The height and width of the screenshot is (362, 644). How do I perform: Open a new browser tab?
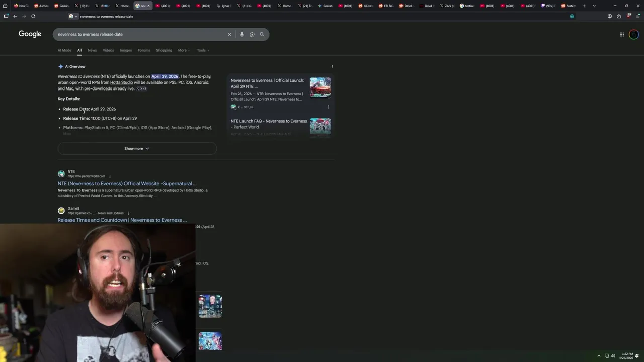(584, 6)
